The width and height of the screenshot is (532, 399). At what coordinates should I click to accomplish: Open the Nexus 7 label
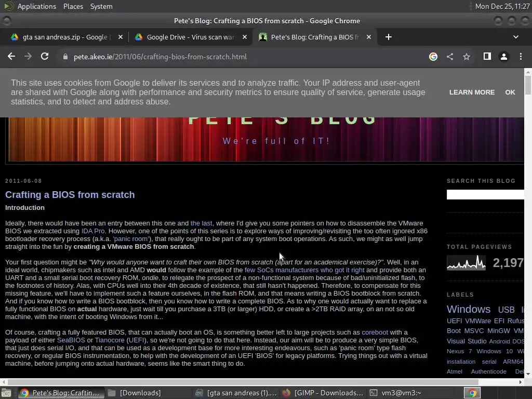(x=459, y=352)
